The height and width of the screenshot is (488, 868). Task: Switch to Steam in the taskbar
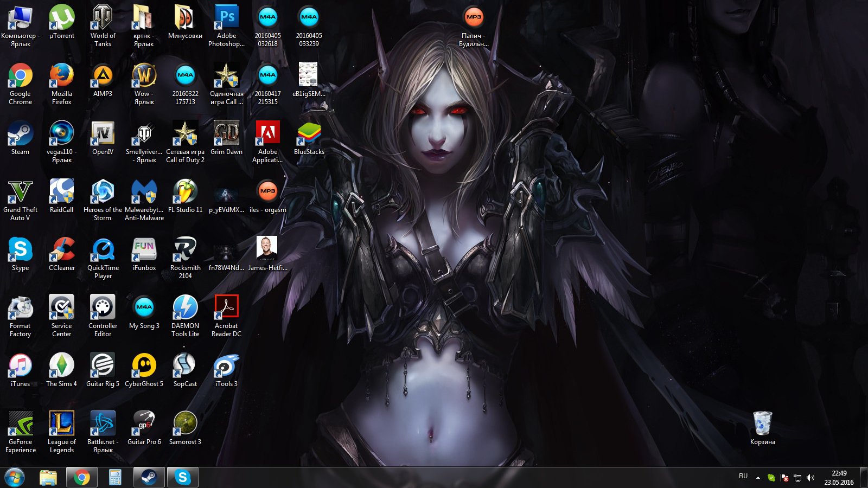pos(149,478)
